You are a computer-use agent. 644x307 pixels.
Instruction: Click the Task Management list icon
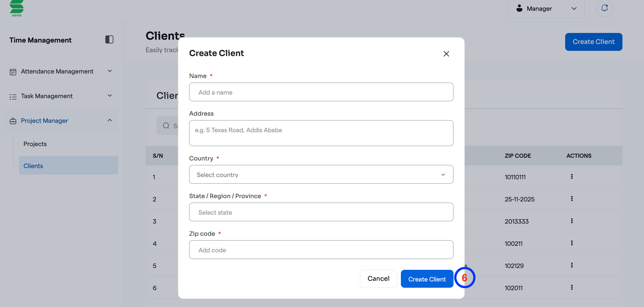tap(13, 97)
